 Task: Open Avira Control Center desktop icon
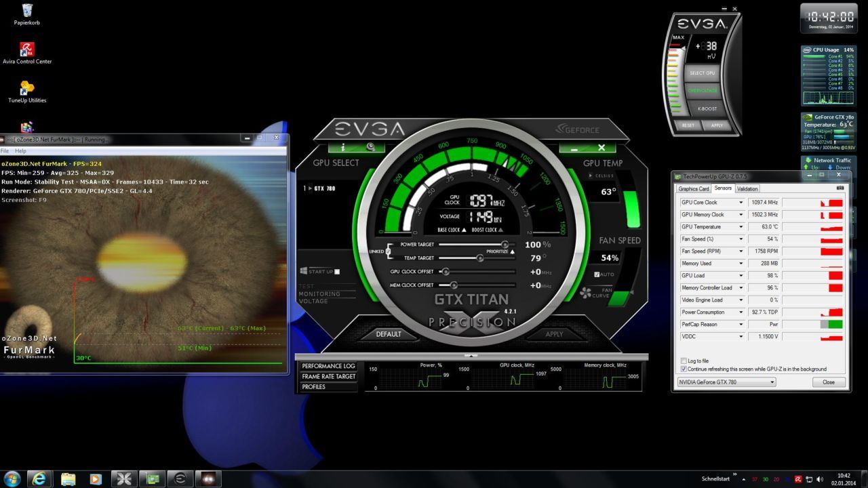(27, 53)
